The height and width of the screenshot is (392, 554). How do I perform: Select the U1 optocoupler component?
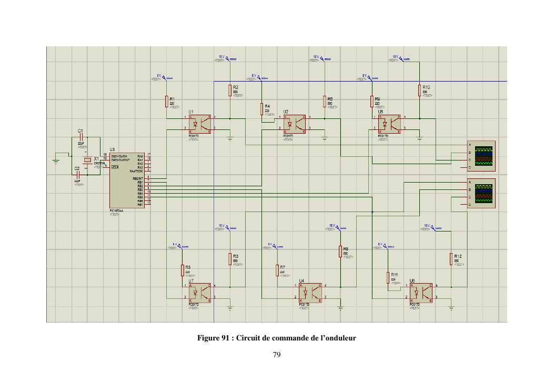point(200,125)
